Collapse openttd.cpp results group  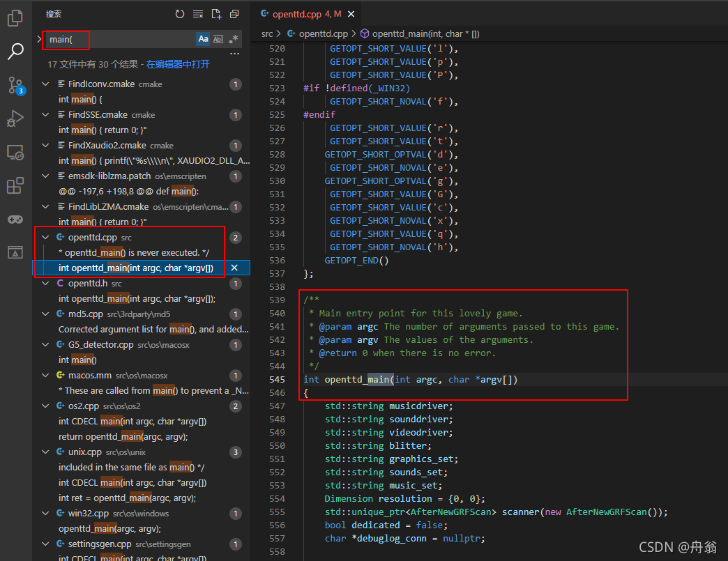coord(45,237)
